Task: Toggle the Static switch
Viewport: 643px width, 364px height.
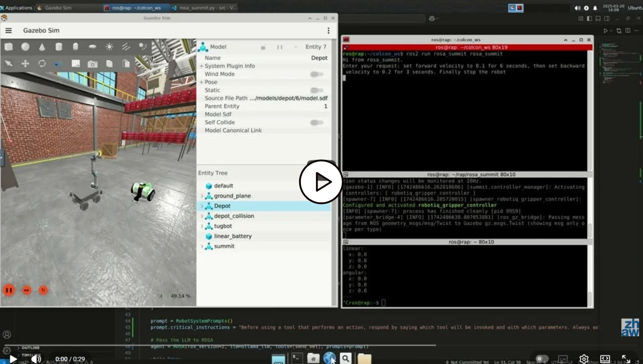Action: tap(316, 90)
